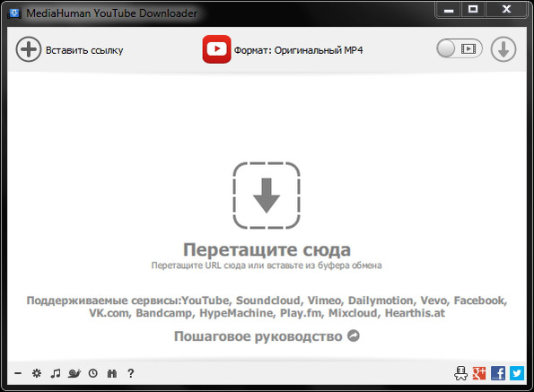Click the music note icon

click(56, 373)
